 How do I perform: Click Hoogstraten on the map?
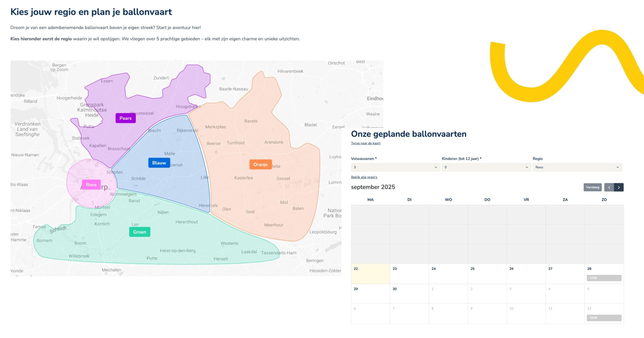(188, 106)
